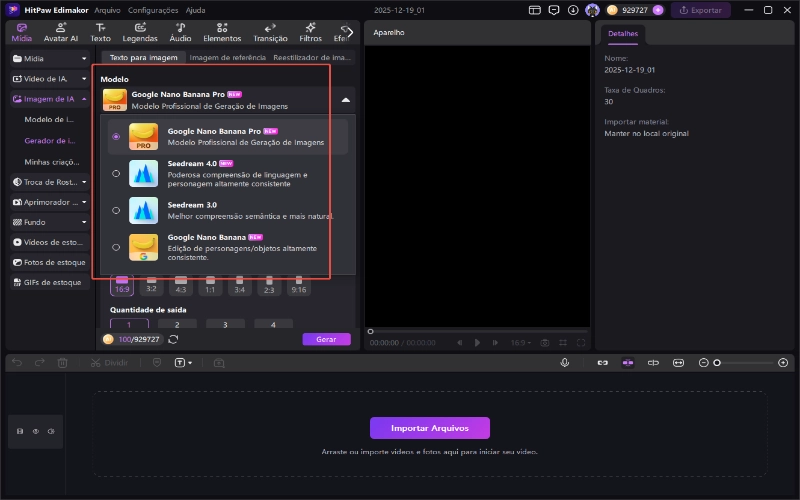This screenshot has height=500, width=800.
Task: Open the Elementos toolbar section
Action: [222, 32]
